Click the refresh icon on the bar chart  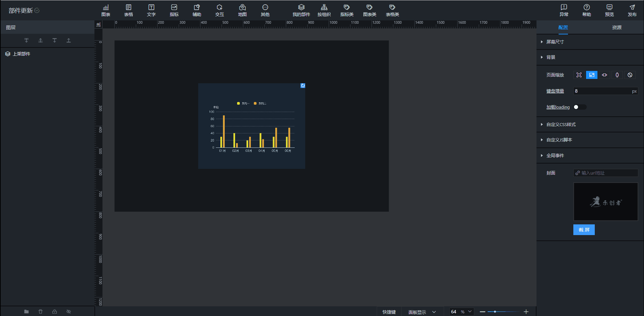pyautogui.click(x=303, y=86)
